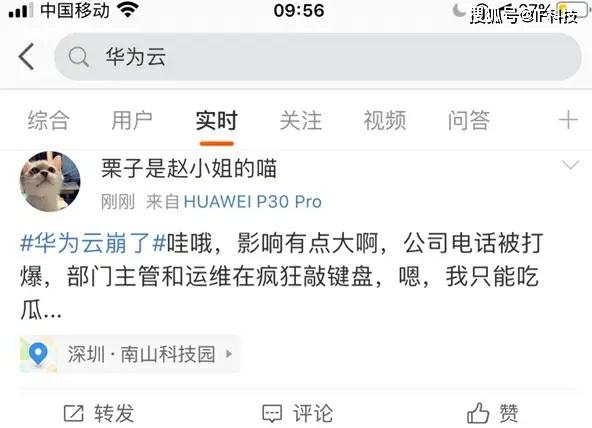Open the cat avatar profile picture
Screen dimensions: 592x428
(x=50, y=182)
